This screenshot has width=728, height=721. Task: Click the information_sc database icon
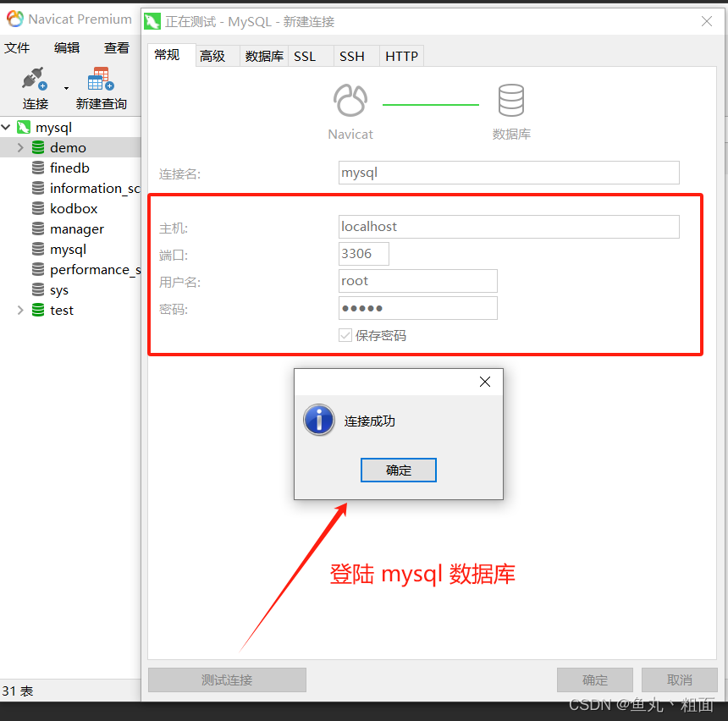pos(38,188)
